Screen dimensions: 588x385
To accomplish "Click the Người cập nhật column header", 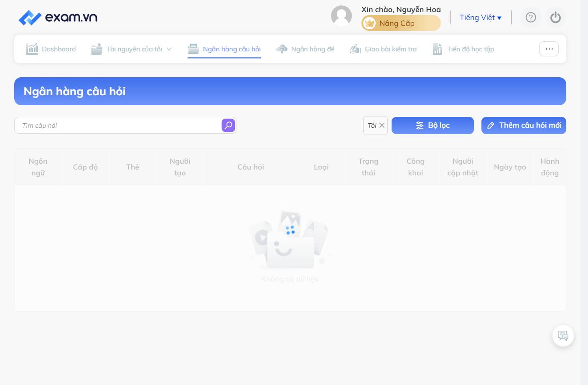I will coord(463,167).
